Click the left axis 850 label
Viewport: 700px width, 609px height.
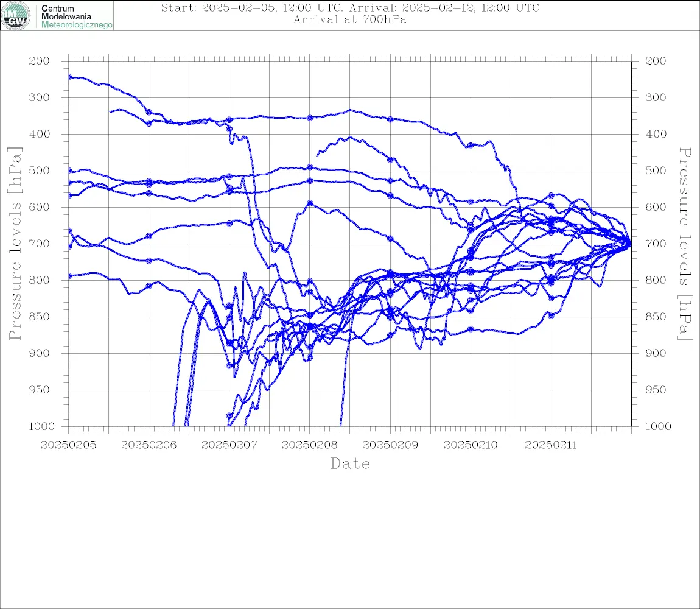[x=40, y=317]
